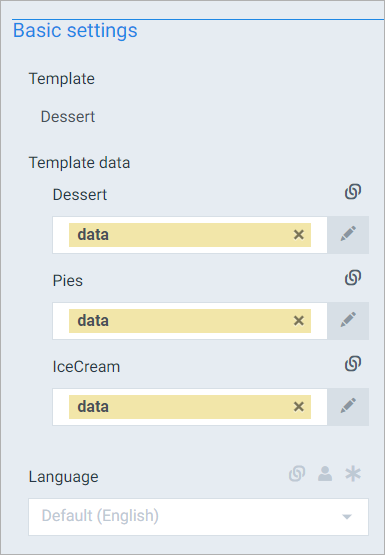Image resolution: width=385 pixels, height=555 pixels.
Task: Edit the IceCream data with the pencil icon
Action: (x=348, y=407)
